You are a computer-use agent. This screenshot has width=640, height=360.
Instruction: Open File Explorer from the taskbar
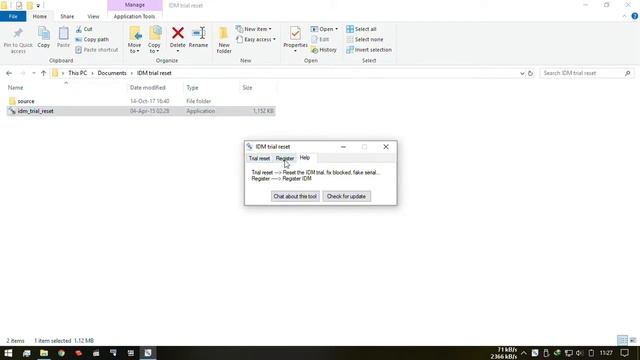pyautogui.click(x=44, y=353)
